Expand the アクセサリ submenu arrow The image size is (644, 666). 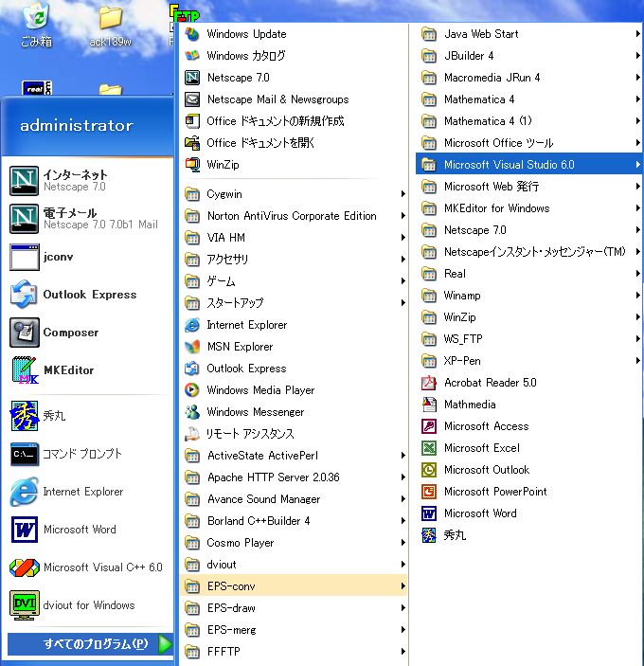click(x=402, y=259)
